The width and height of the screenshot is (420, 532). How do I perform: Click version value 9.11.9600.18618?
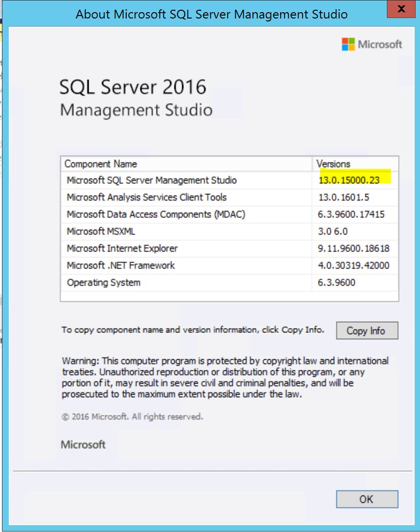353,248
